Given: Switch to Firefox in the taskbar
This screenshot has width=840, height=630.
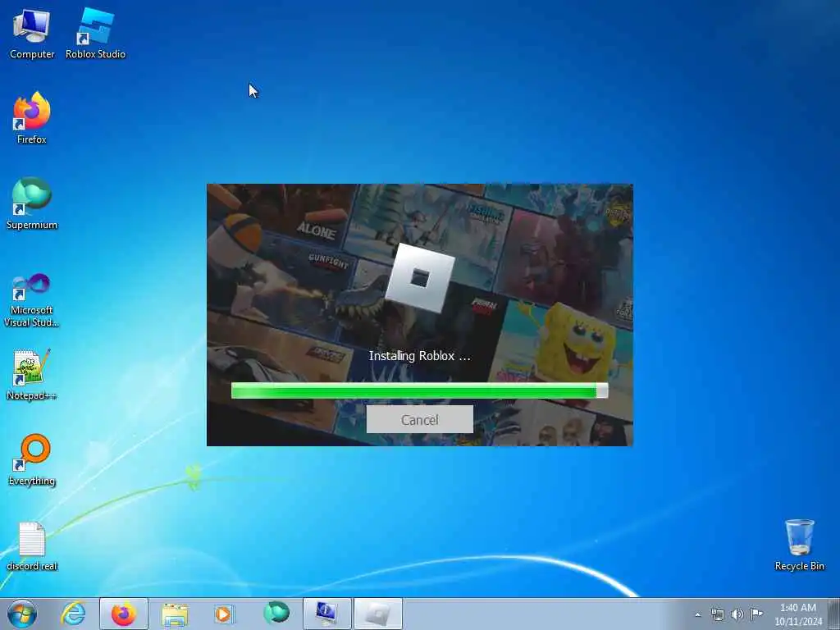Looking at the screenshot, I should [124, 614].
